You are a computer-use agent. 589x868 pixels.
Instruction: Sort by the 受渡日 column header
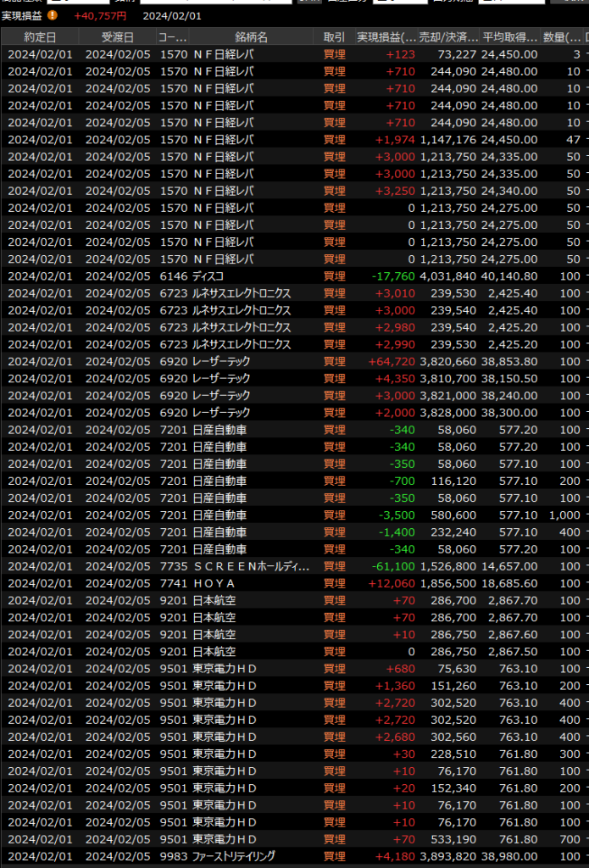tap(118, 37)
